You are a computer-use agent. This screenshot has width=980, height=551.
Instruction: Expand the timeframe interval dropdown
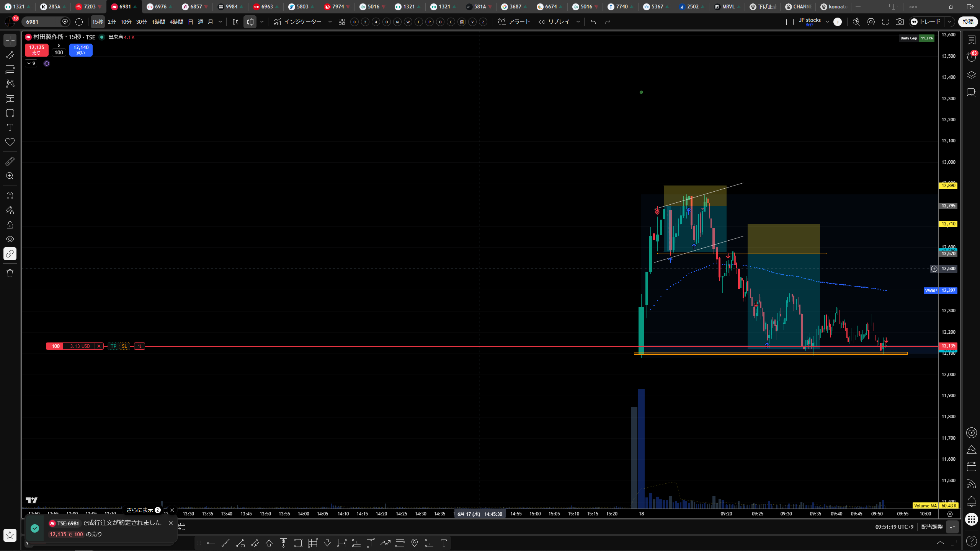click(220, 22)
